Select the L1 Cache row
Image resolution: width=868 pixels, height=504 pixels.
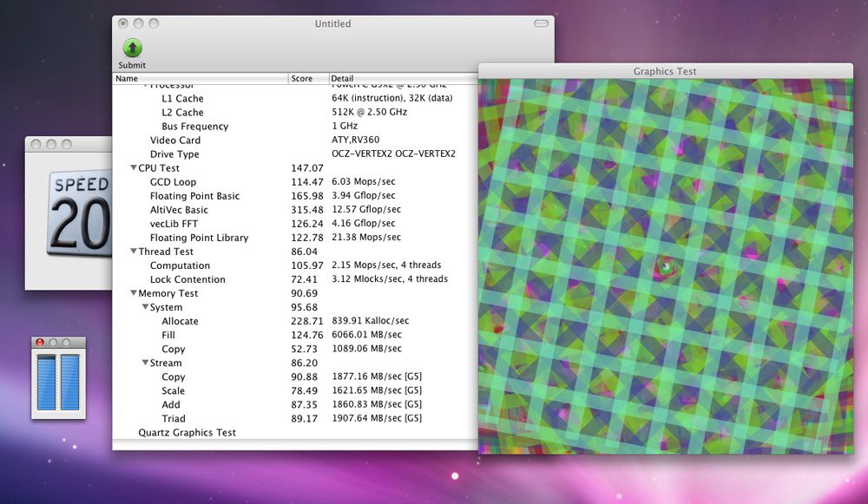pos(295,99)
